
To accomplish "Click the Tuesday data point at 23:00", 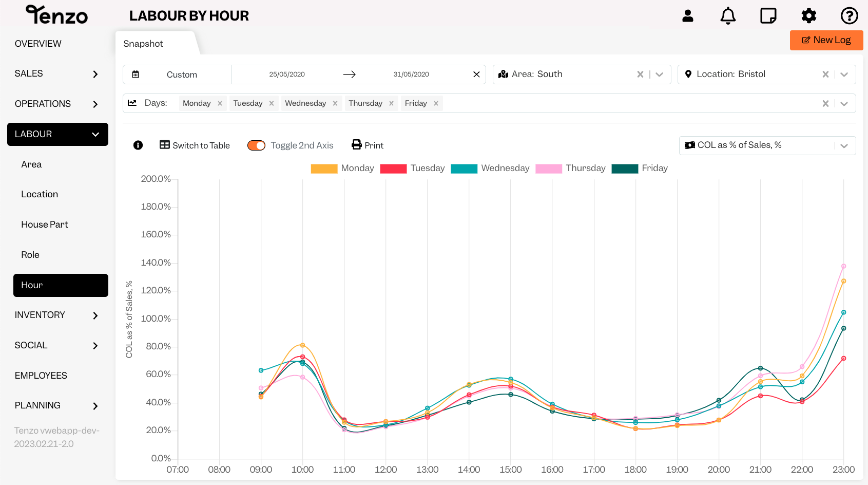I will (843, 359).
